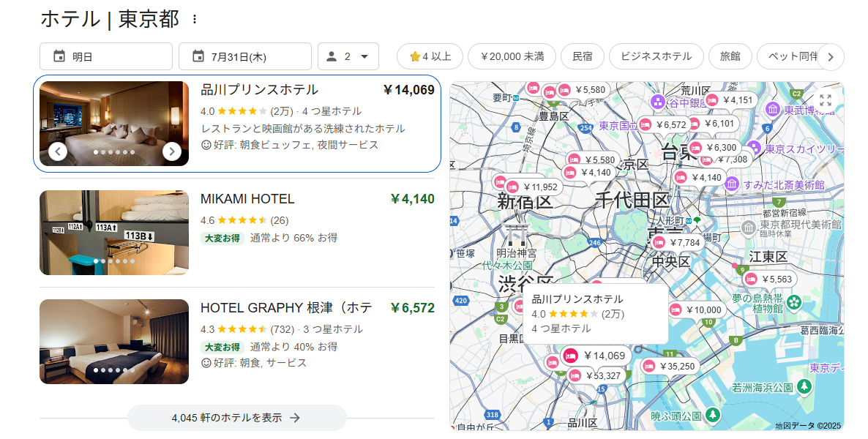Select the ¥10,000 hotel marker on map
The width and height of the screenshot is (868, 439).
[697, 310]
